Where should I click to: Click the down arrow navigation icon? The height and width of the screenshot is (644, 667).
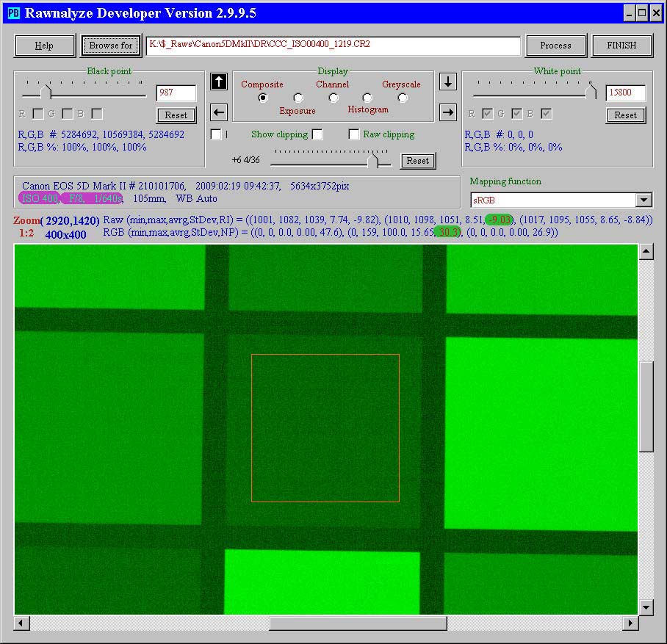pos(448,82)
